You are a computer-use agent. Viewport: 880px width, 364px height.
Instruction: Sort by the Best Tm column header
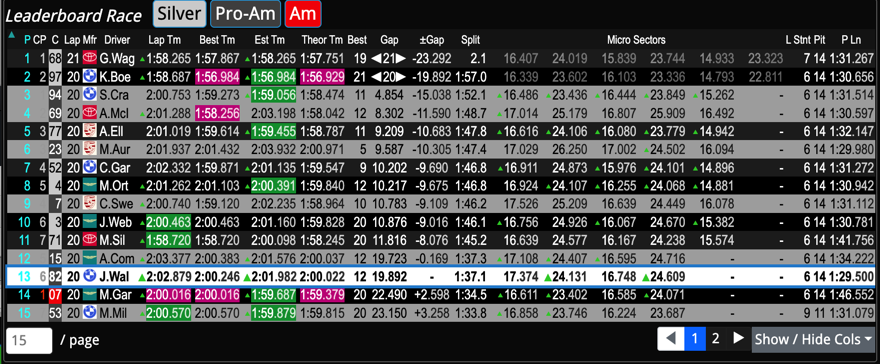tap(217, 40)
